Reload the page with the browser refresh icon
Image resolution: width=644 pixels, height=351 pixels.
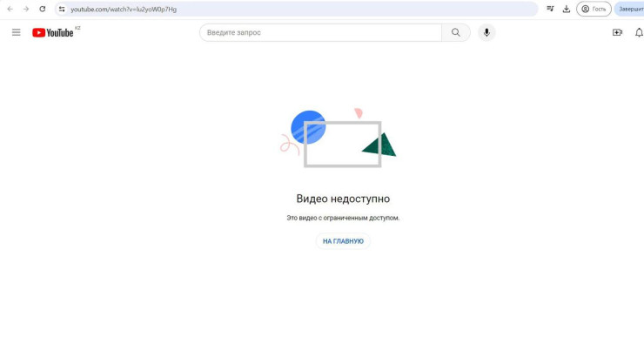click(x=43, y=9)
